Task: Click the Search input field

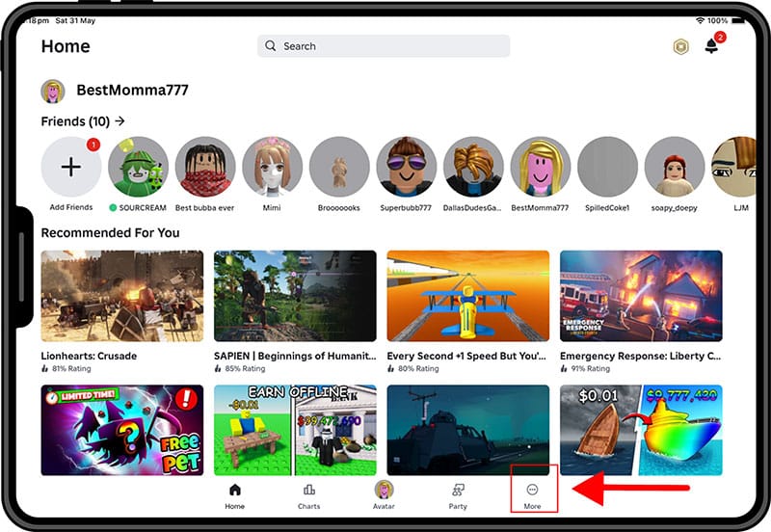Action: 384,46
